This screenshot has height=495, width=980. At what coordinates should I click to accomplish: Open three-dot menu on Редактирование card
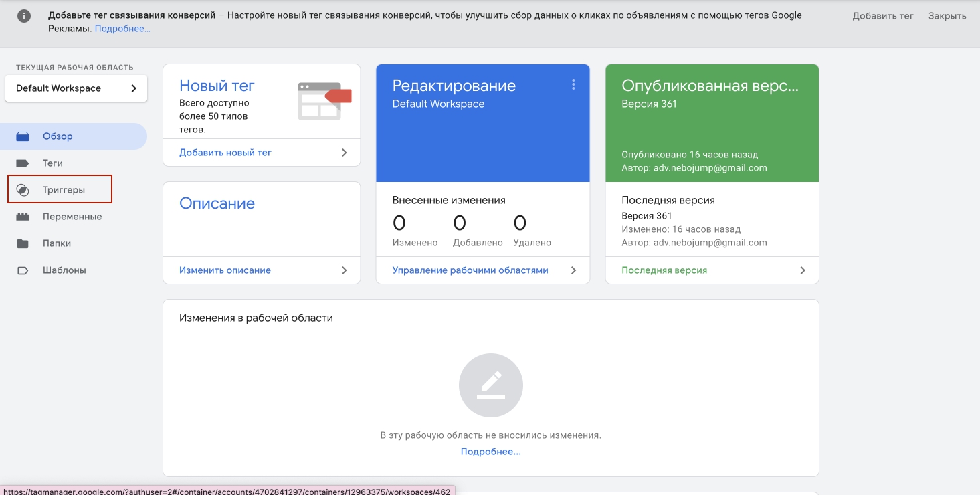[573, 84]
